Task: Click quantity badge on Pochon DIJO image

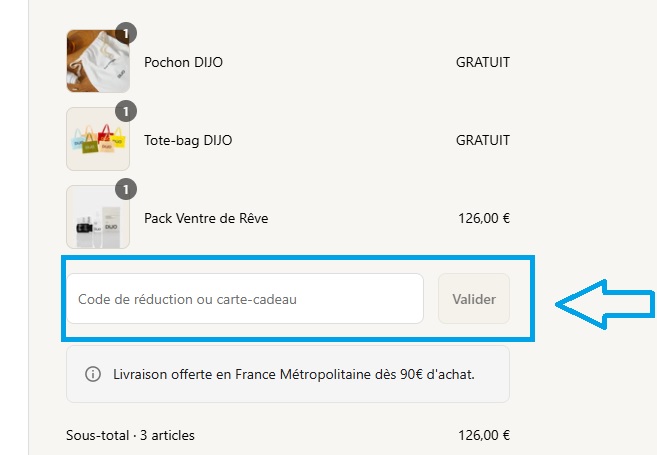Action: [126, 31]
